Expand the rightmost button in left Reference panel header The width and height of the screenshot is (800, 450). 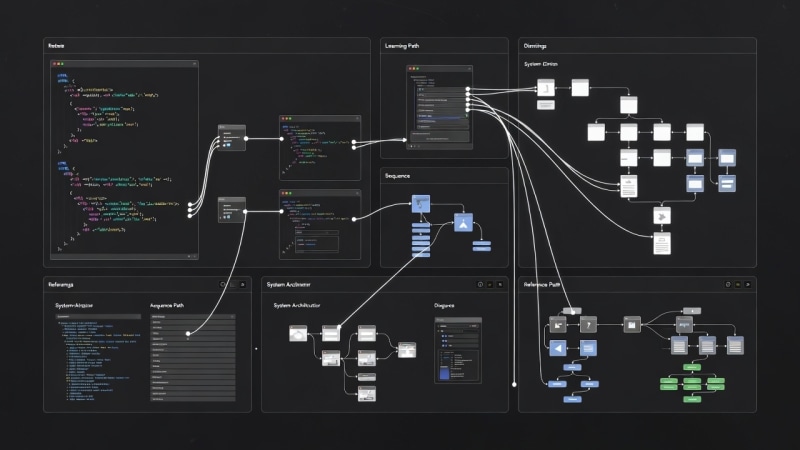(x=243, y=285)
